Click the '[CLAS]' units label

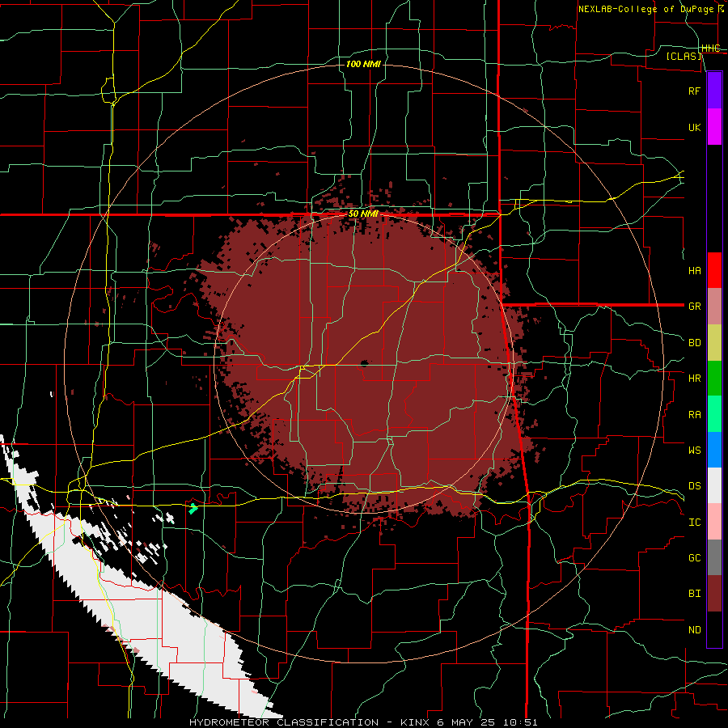[684, 57]
